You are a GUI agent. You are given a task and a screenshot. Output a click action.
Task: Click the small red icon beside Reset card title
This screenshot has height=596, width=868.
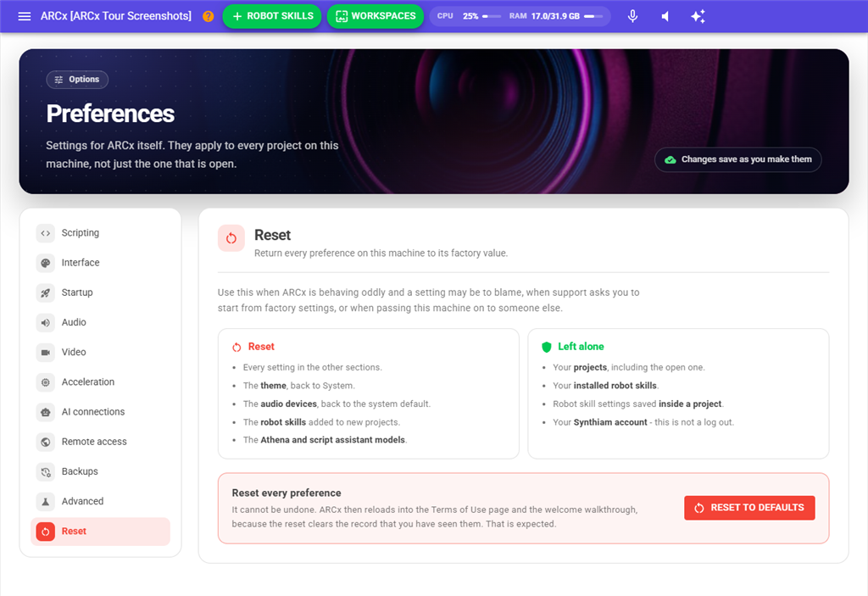(x=237, y=348)
